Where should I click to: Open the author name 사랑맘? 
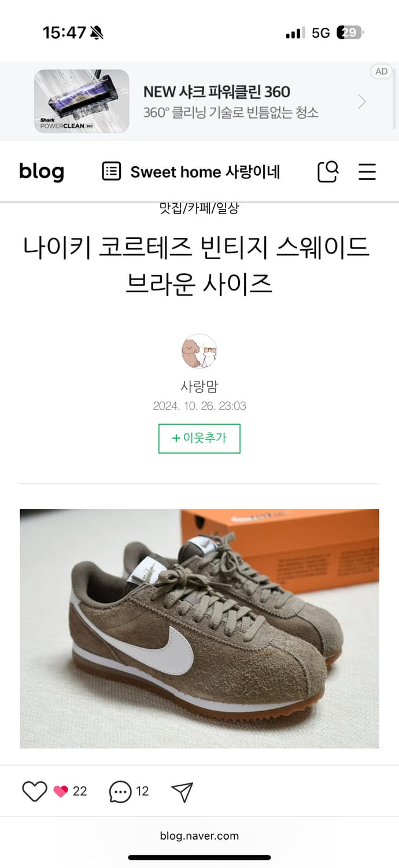click(199, 386)
